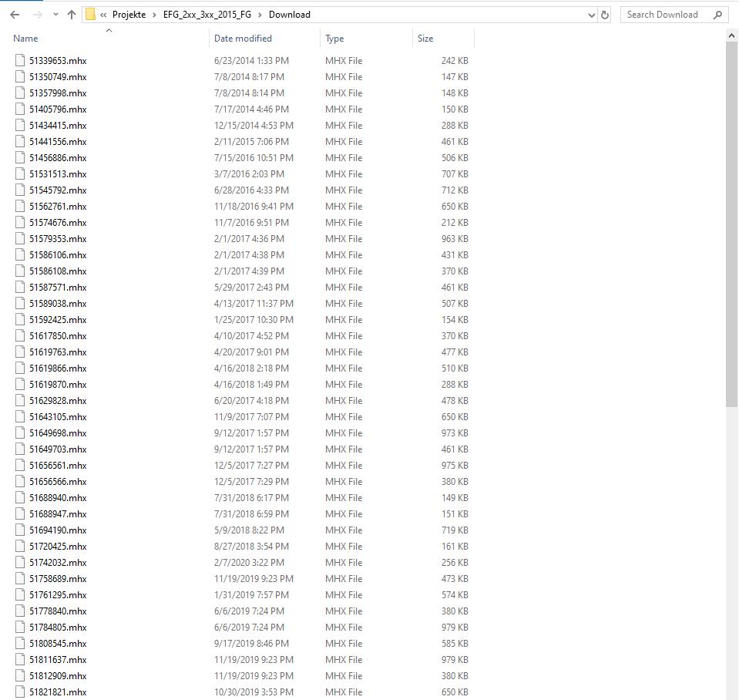739x700 pixels.
Task: Select file icon of 51562761.mhx
Action: [20, 206]
